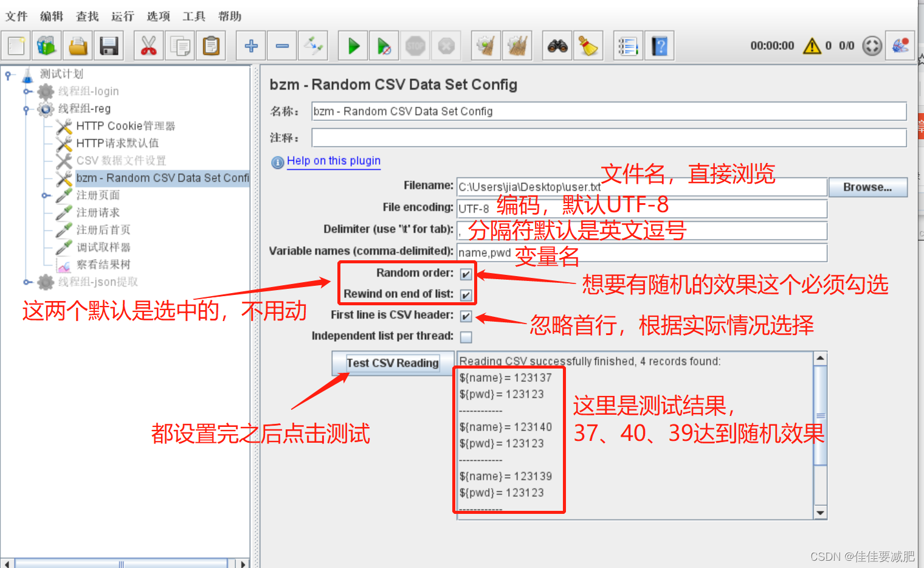Click the New test plan toolbar icon
Image resolution: width=924 pixels, height=568 pixels.
click(16, 46)
